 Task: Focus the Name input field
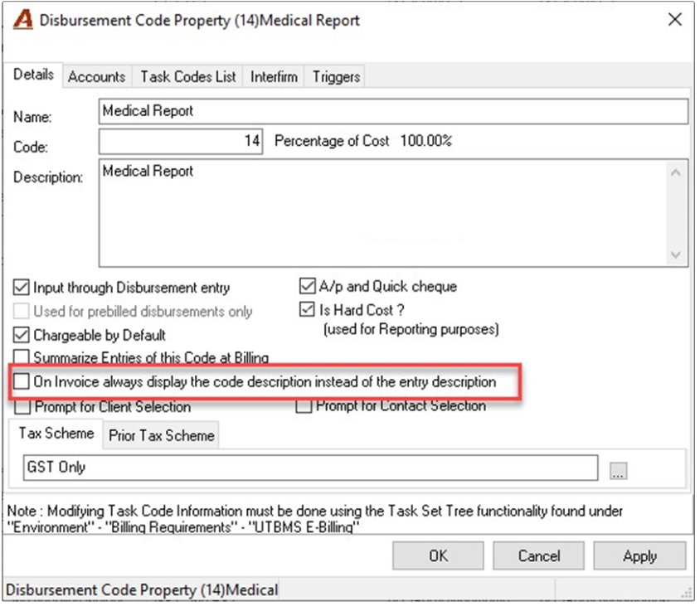point(393,111)
